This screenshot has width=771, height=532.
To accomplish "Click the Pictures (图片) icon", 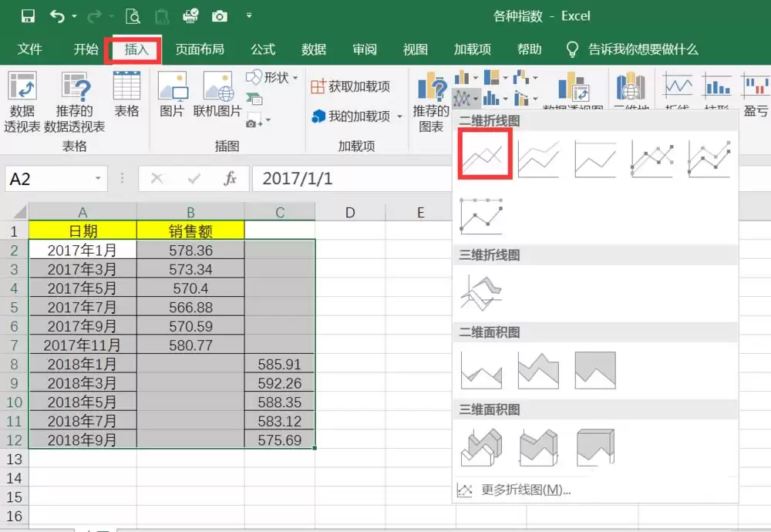I will 172,94.
